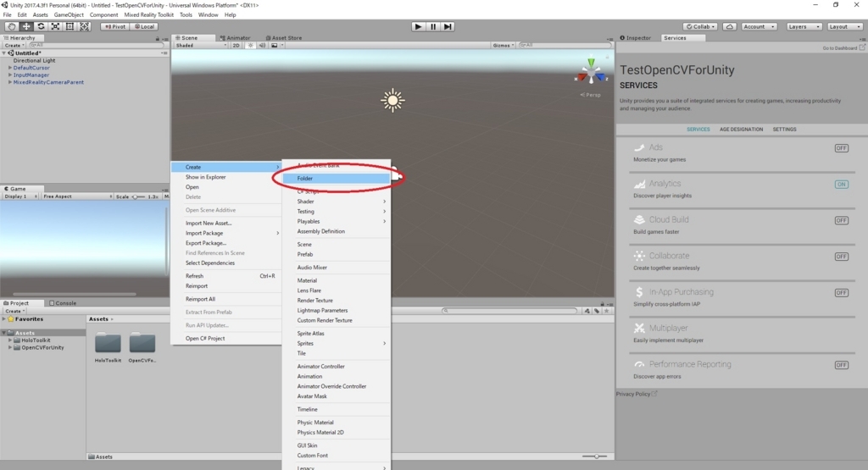Select the Scale tool
The image size is (868, 470).
coord(55,26)
